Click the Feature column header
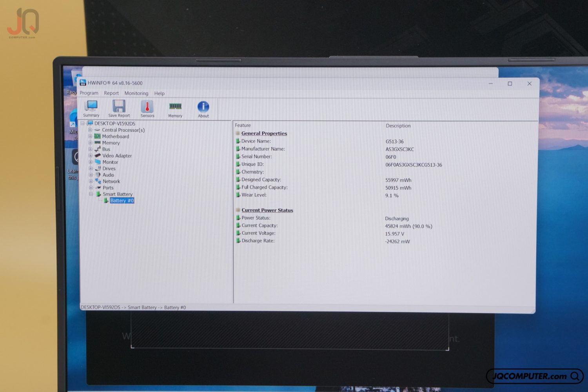588x392 pixels. [243, 125]
